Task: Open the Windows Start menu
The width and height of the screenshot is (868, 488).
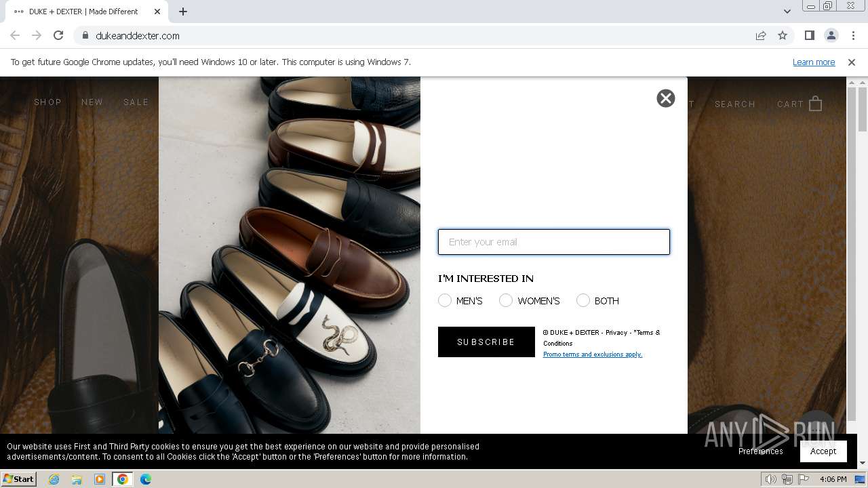Action: (18, 479)
